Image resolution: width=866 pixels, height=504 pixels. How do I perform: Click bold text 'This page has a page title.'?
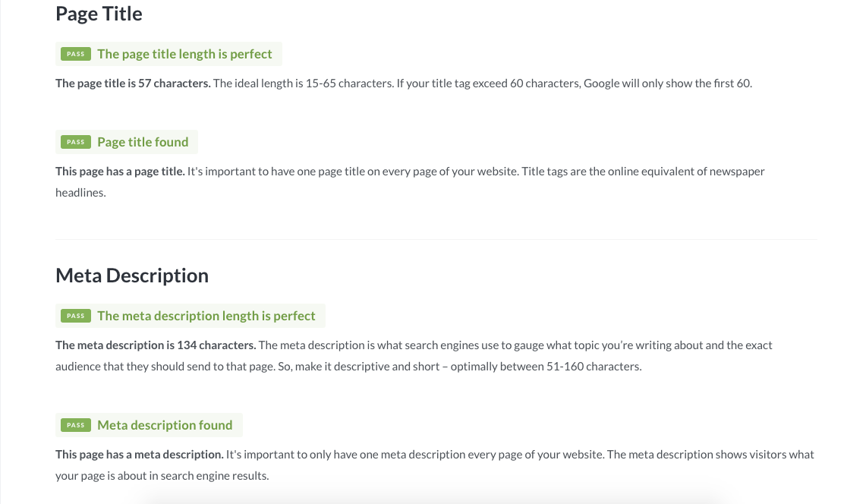(120, 172)
